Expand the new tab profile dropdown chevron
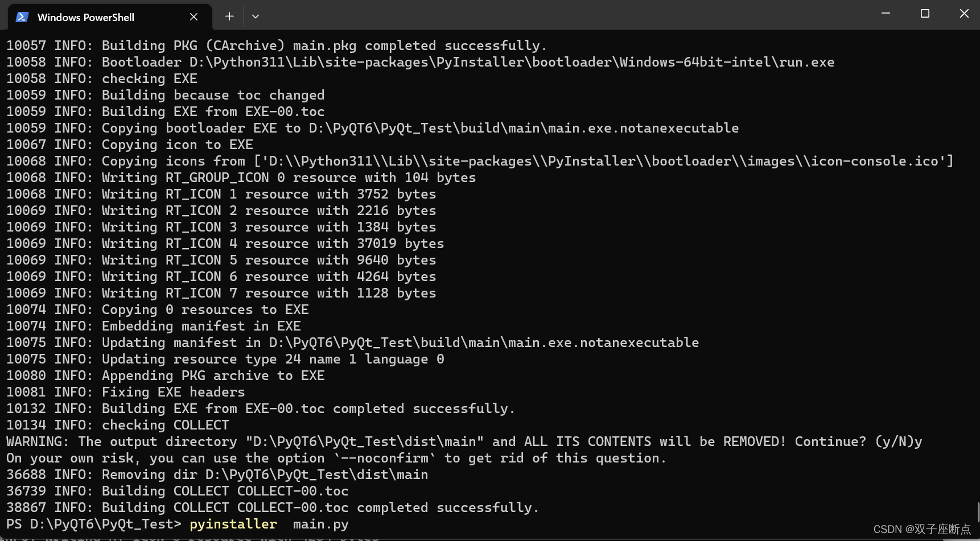Viewport: 980px width, 541px height. point(256,16)
